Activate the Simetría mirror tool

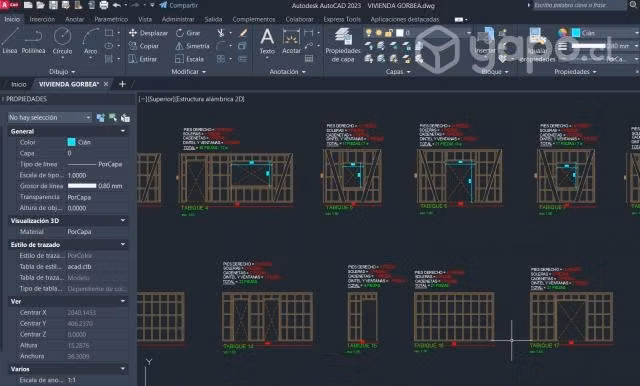click(x=193, y=46)
